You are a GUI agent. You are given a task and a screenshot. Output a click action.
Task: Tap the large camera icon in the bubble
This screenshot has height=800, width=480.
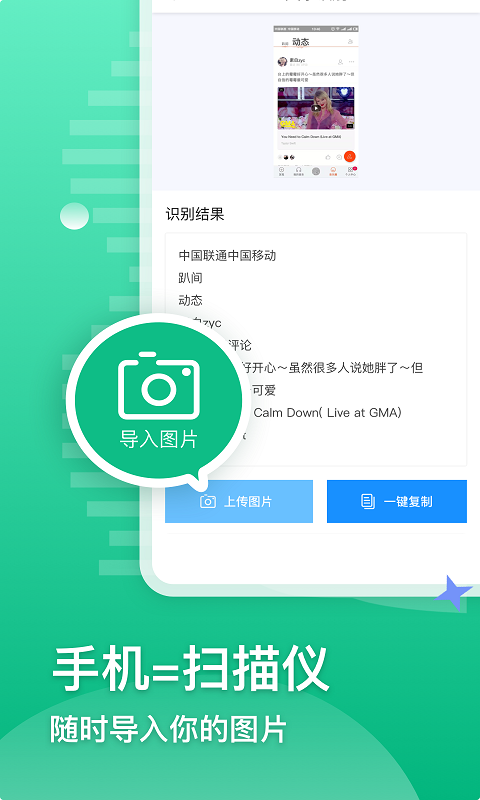[159, 386]
